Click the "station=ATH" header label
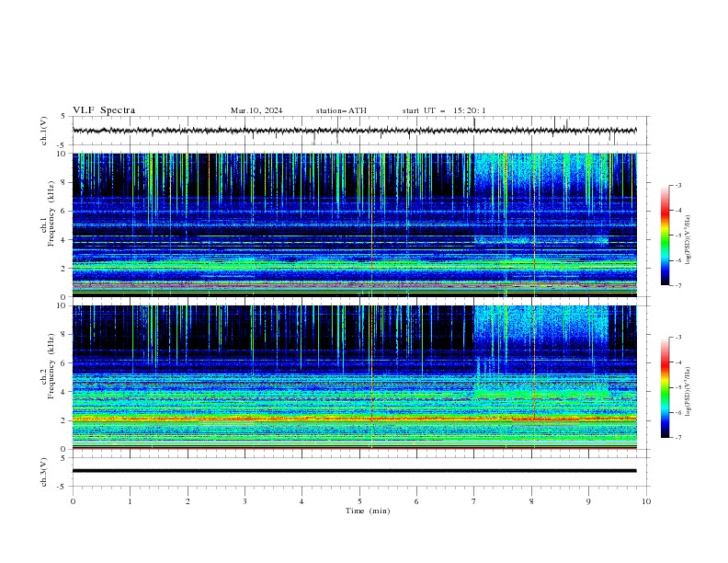The height and width of the screenshot is (563, 728). click(x=341, y=110)
